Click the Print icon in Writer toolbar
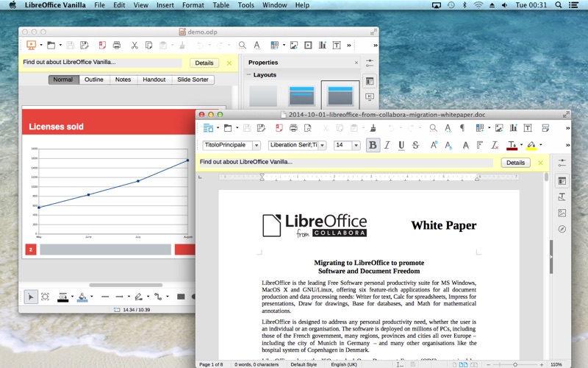Viewport: 588px width, 368px height. click(293, 128)
